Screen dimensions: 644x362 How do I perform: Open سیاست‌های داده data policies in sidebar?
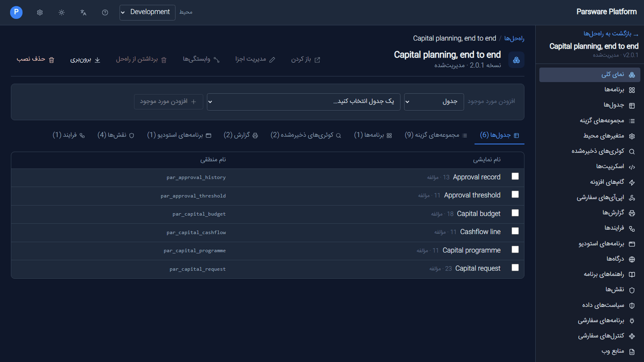[x=590, y=305]
